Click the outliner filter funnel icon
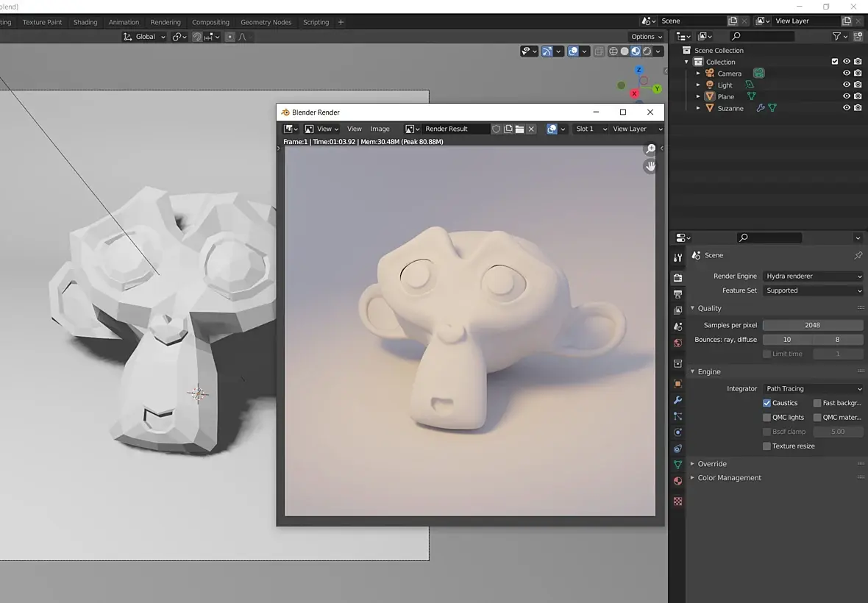Image resolution: width=868 pixels, height=603 pixels. coord(836,36)
